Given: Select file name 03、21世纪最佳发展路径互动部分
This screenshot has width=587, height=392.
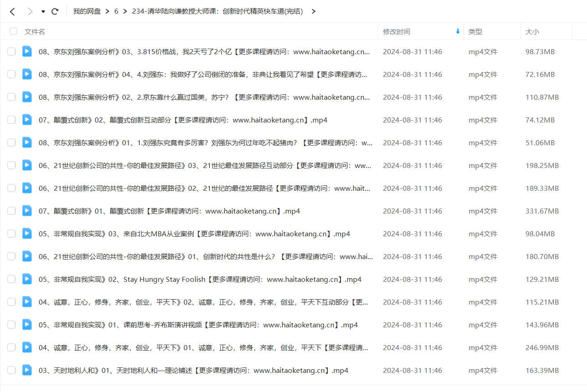Looking at the screenshot, I should click(x=205, y=166).
